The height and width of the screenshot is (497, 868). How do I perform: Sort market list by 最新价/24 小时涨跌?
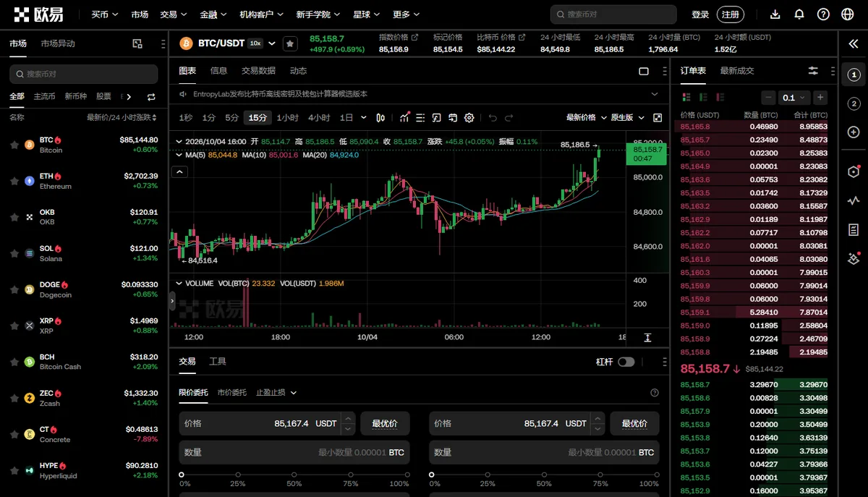click(x=122, y=117)
